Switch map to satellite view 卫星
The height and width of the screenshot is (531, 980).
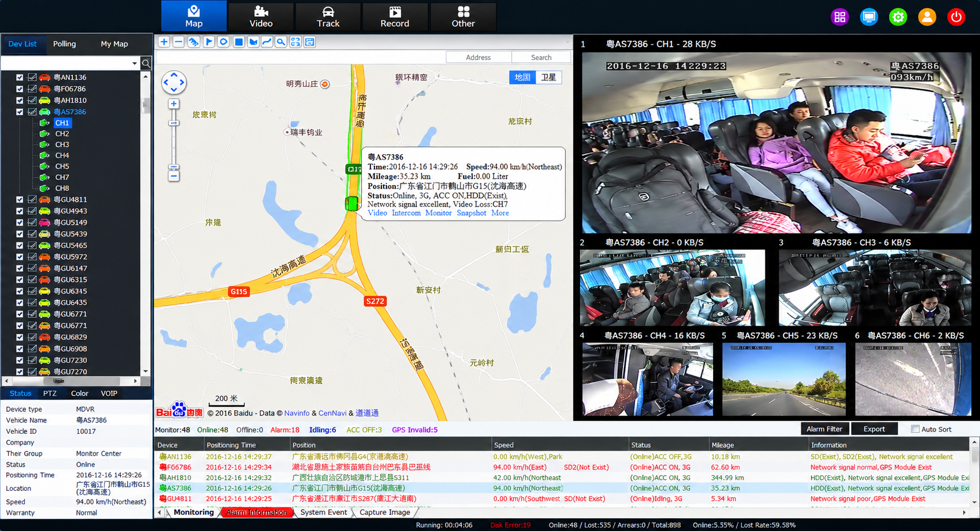point(549,77)
